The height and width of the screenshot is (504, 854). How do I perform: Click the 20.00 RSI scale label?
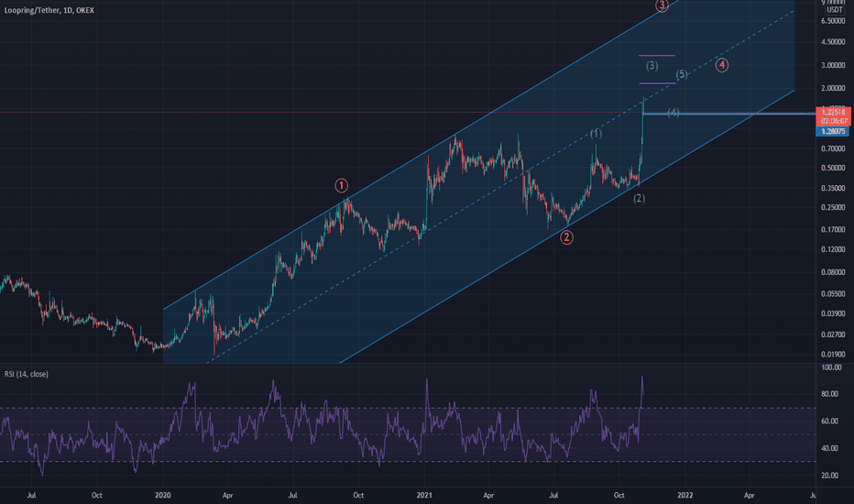829,476
